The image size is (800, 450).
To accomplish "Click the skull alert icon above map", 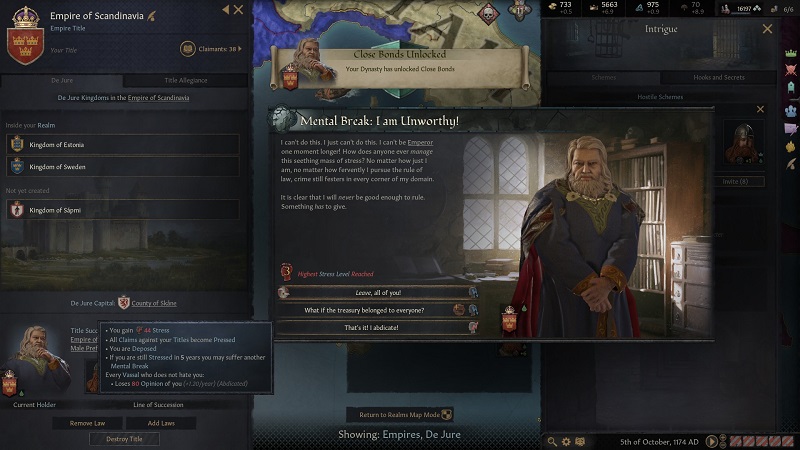I will pyautogui.click(x=488, y=12).
